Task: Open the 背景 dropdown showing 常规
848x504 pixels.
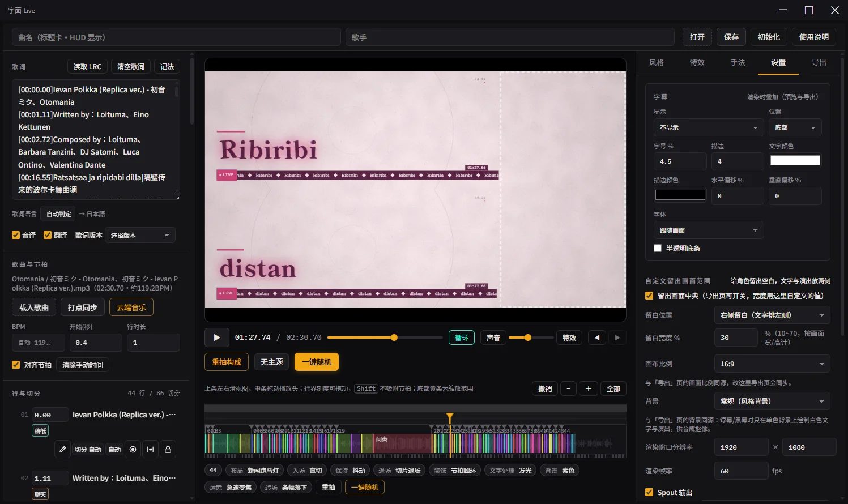Action: point(772,401)
